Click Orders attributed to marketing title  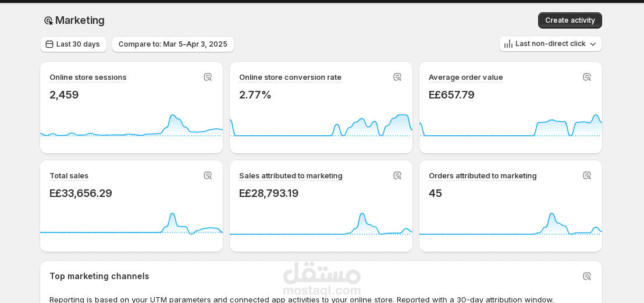point(483,176)
